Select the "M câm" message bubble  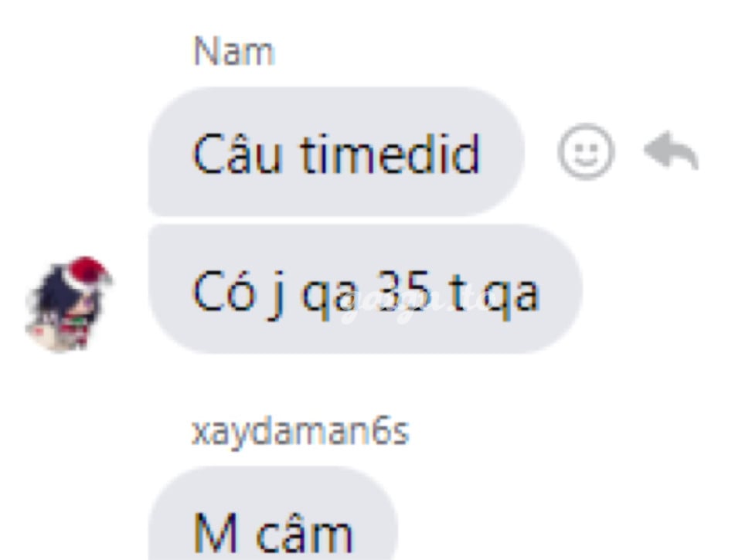coord(273,514)
